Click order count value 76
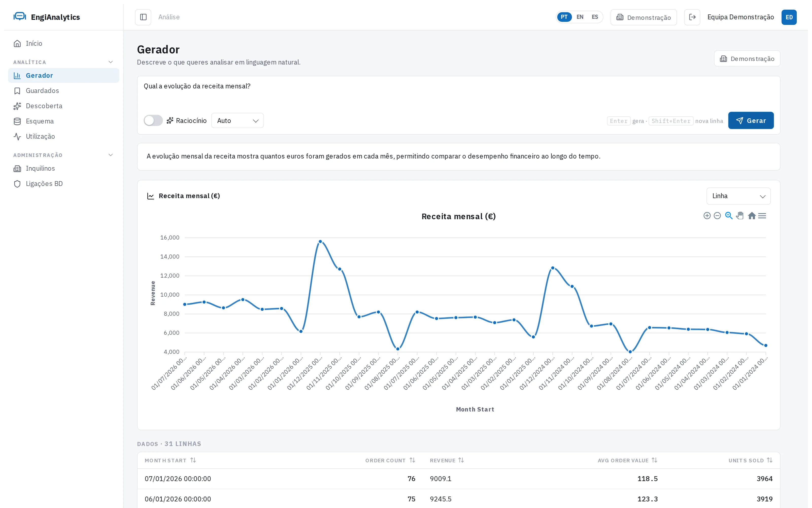The width and height of the screenshot is (812, 508). 411,479
